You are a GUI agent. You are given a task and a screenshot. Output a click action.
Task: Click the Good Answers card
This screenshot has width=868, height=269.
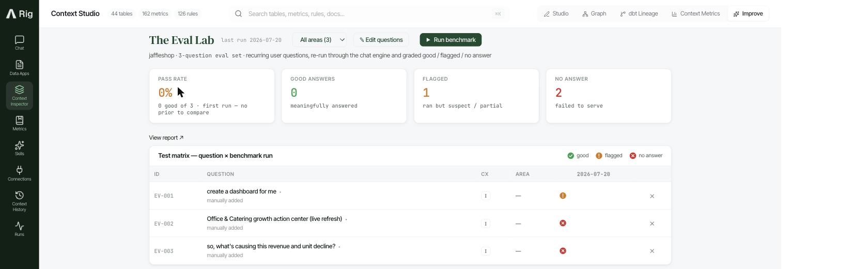point(344,96)
